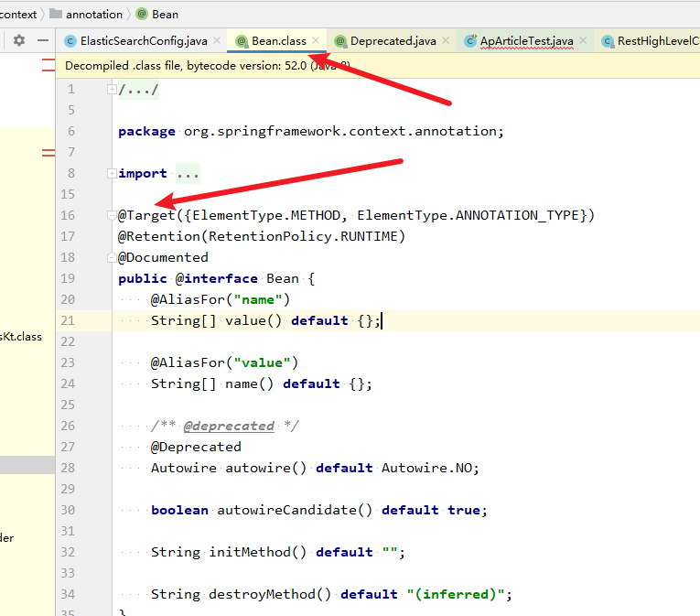
Task: Click line number 21 in gutter
Action: click(68, 320)
